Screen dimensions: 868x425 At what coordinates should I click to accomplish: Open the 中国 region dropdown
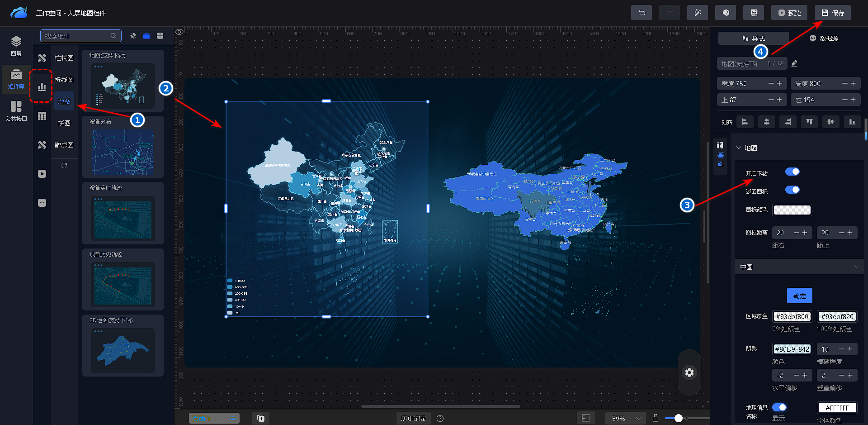799,267
